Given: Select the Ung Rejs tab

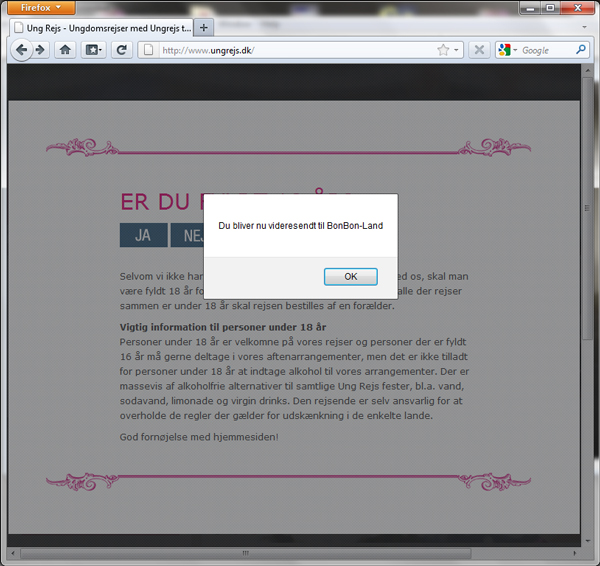Looking at the screenshot, I should pyautogui.click(x=101, y=28).
